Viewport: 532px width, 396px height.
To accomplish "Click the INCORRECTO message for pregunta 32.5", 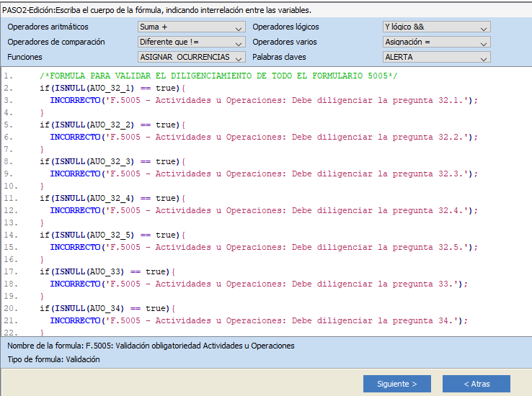I will click(x=263, y=247).
